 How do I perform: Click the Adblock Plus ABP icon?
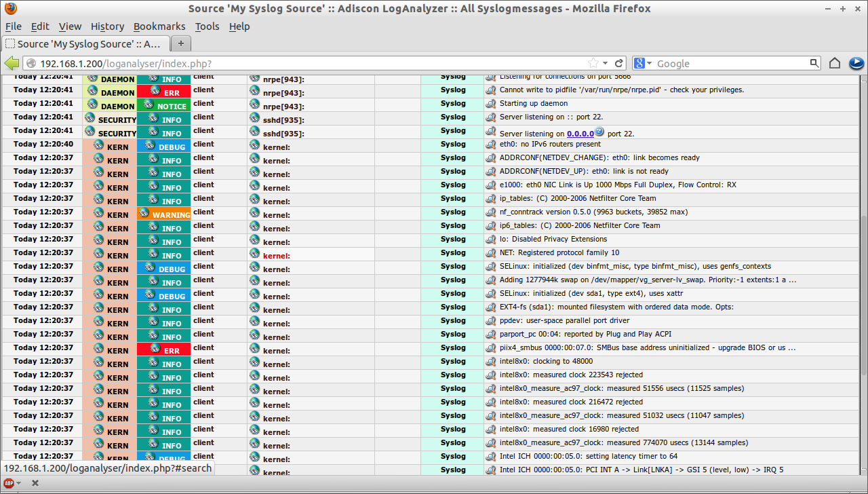(x=9, y=483)
